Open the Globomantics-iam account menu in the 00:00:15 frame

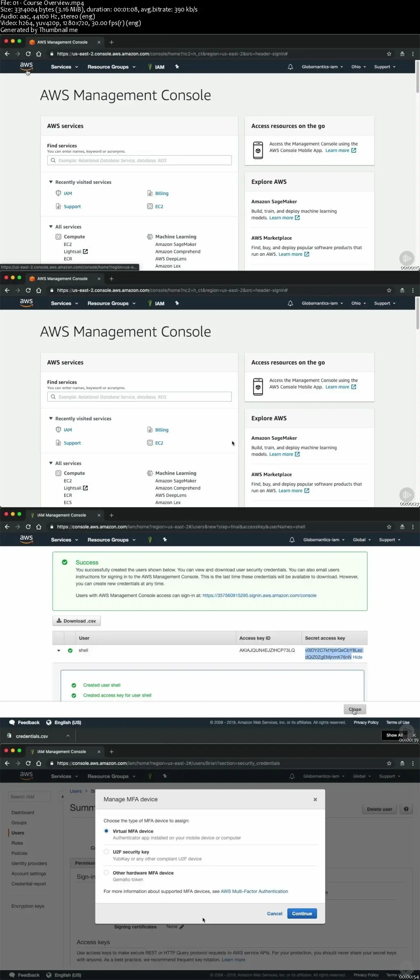(x=322, y=67)
